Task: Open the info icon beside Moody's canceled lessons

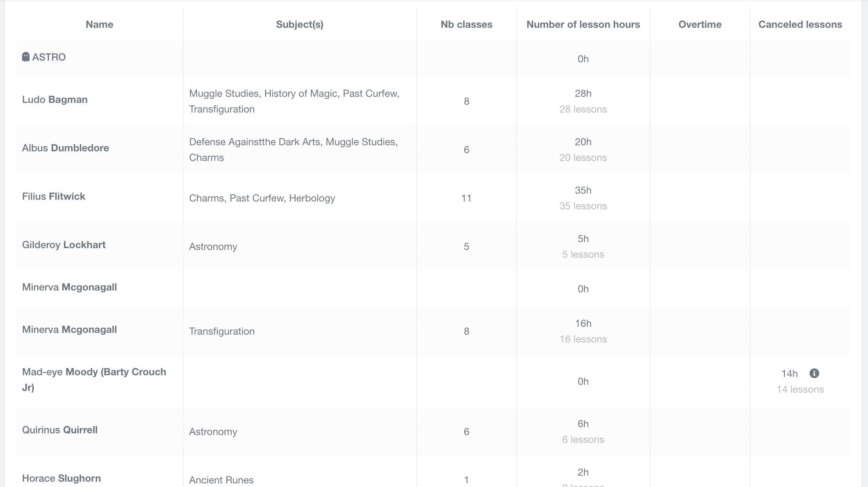Action: pos(815,373)
